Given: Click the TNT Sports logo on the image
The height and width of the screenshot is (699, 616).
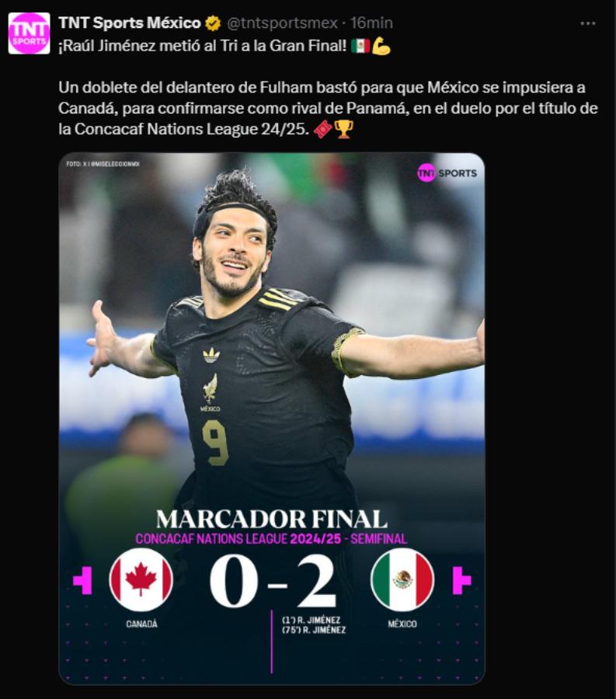Looking at the screenshot, I should coord(447,173).
